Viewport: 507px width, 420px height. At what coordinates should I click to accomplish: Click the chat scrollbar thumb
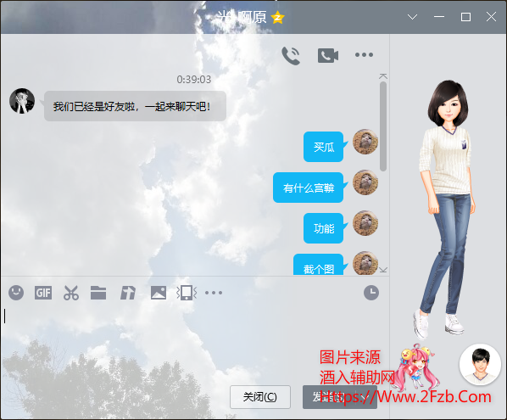383,126
